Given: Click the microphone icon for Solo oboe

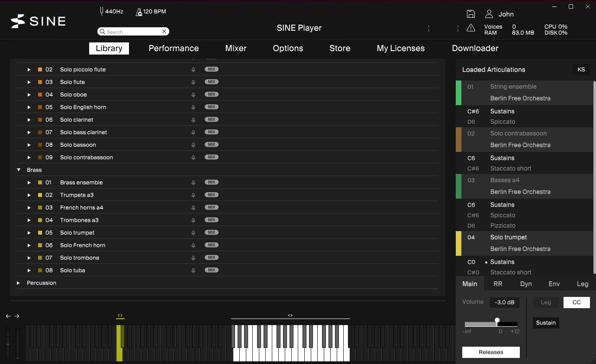Looking at the screenshot, I should click(x=193, y=95).
